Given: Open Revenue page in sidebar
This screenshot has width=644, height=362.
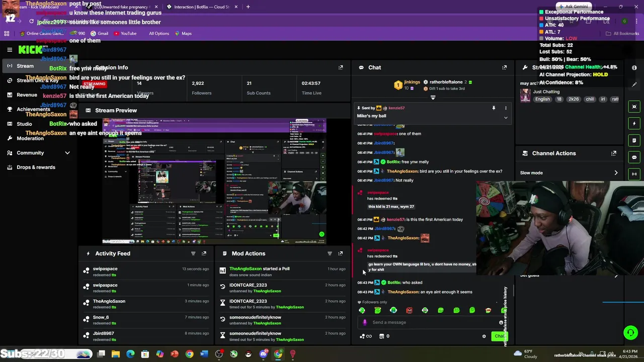Looking at the screenshot, I should (x=27, y=95).
